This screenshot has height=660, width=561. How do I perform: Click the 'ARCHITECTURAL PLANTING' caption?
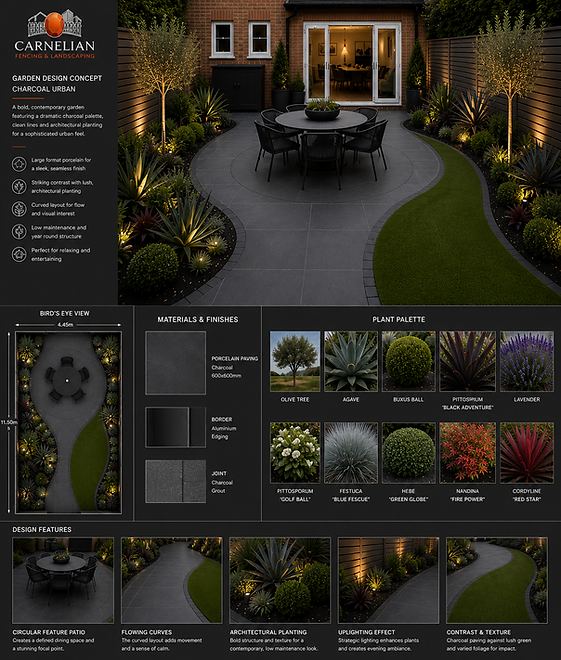(268, 632)
